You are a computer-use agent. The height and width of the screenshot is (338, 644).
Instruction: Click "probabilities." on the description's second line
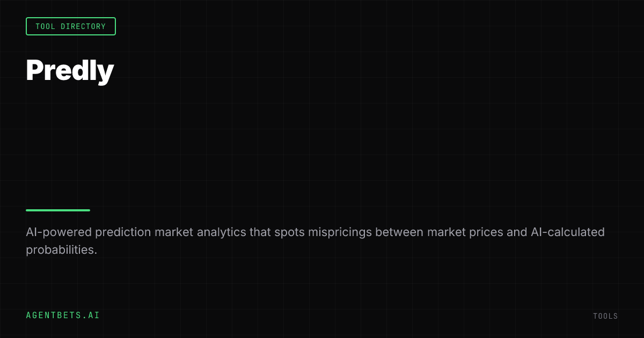click(62, 250)
